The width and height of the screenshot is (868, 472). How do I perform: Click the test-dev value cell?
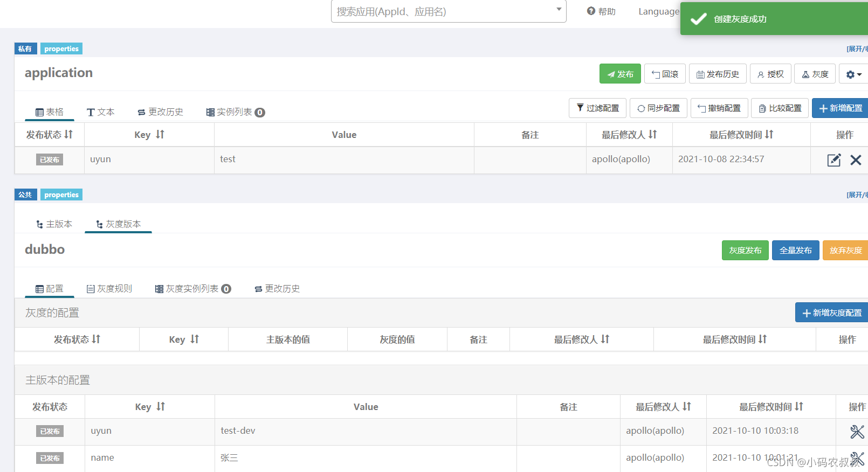[x=366, y=431]
